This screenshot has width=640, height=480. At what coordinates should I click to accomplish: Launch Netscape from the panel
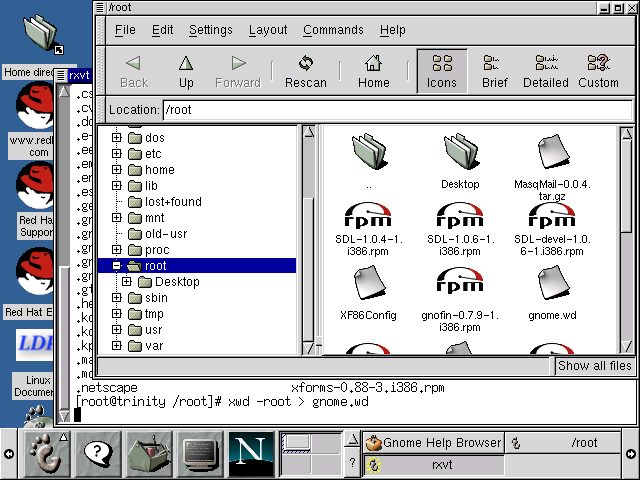click(x=251, y=454)
